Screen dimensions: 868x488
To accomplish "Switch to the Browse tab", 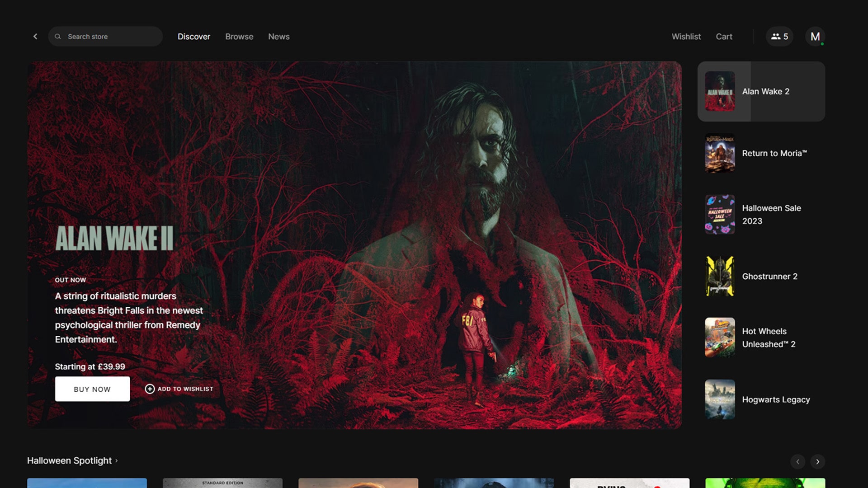I will pos(239,37).
